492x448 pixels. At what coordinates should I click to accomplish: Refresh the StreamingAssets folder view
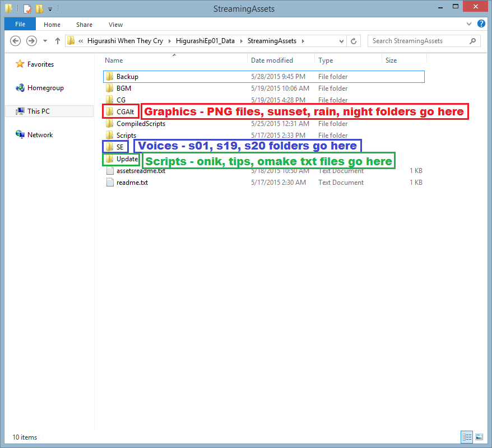click(x=354, y=41)
